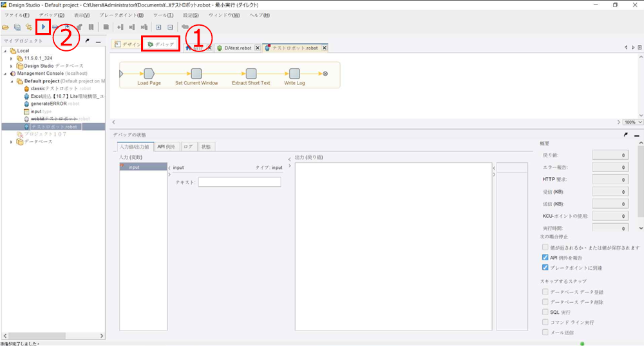This screenshot has width=644, height=346.
Task: Check skip SQL 実行 step
Action: (x=545, y=312)
